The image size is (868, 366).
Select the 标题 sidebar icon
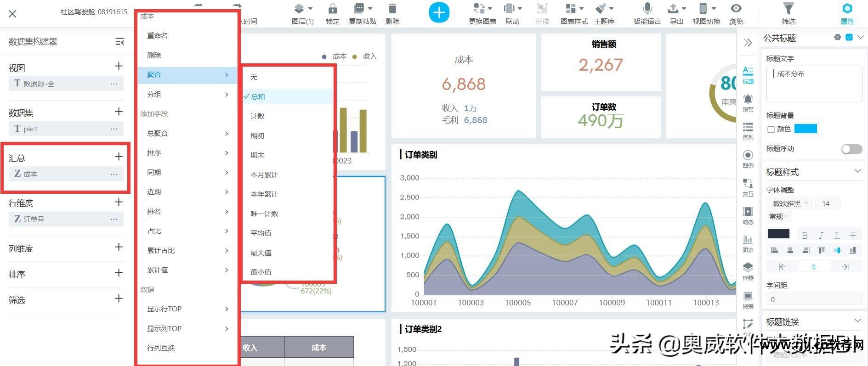click(748, 75)
